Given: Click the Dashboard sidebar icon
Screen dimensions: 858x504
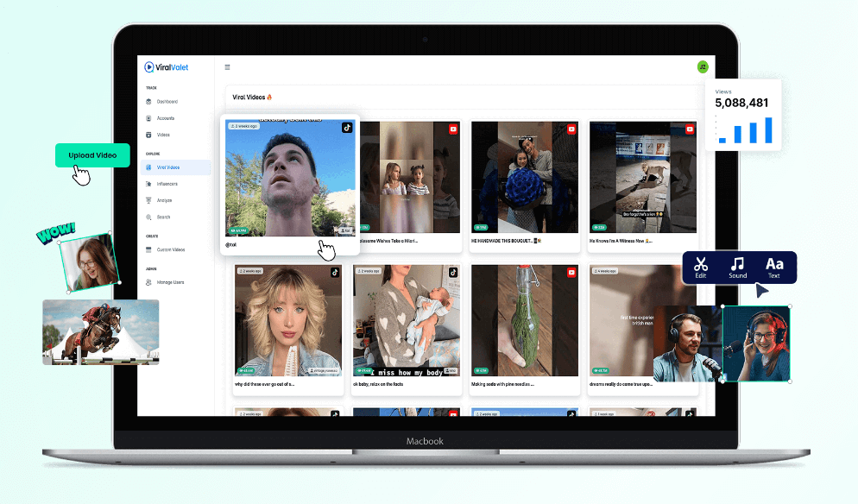Looking at the screenshot, I should point(148,102).
